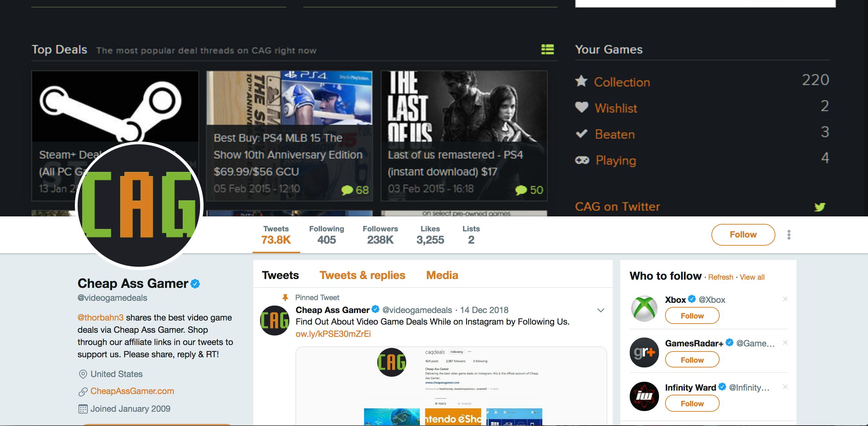Screen dimensions: 868x426
Task: Open the Followers count list
Action: [x=380, y=235]
